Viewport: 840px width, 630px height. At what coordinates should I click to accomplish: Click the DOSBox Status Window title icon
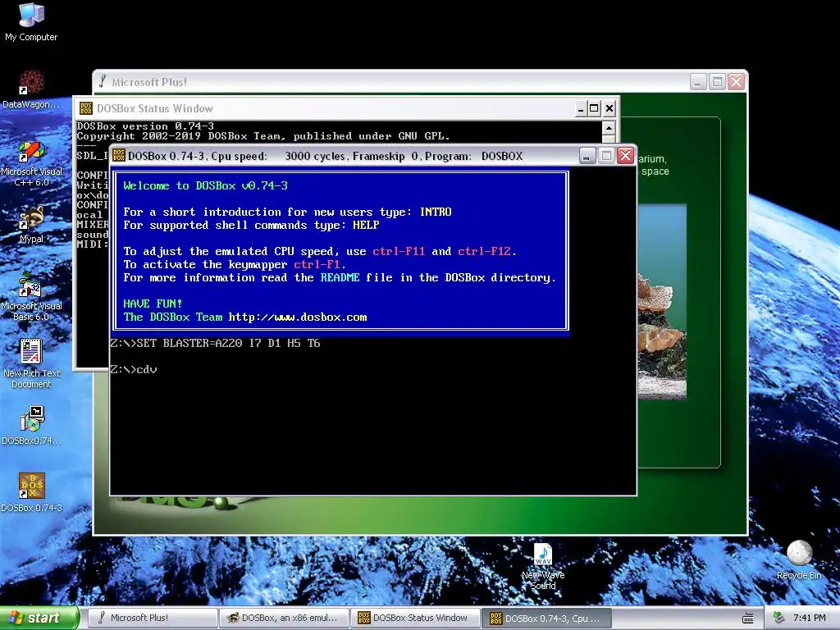[x=85, y=108]
